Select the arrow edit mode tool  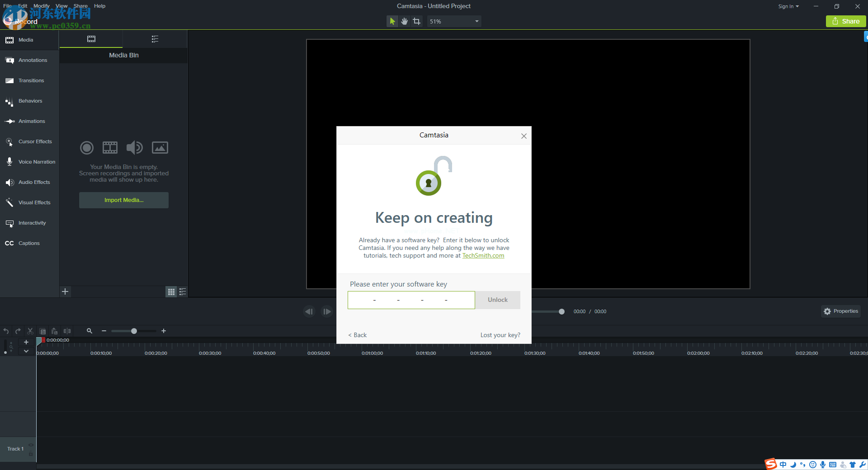[392, 21]
